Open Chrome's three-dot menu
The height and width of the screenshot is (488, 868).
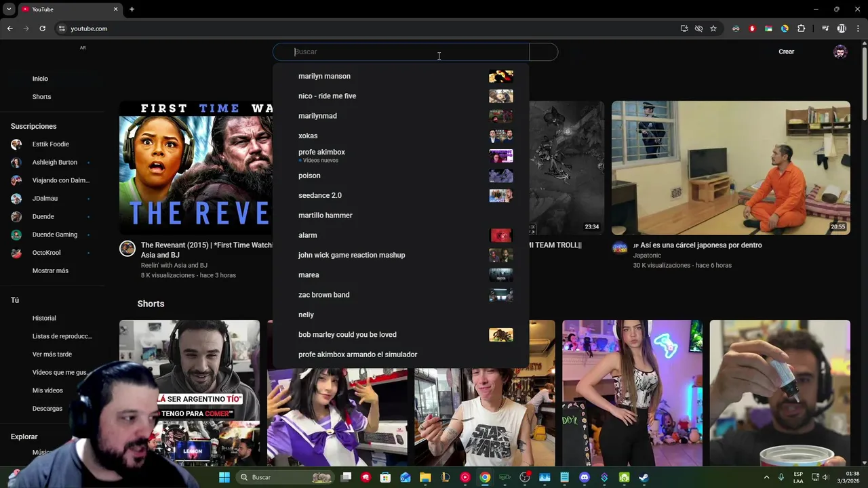859,28
